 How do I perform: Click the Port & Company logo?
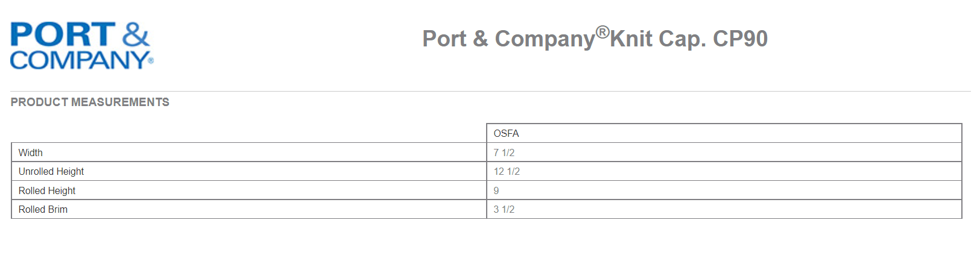coord(81,46)
